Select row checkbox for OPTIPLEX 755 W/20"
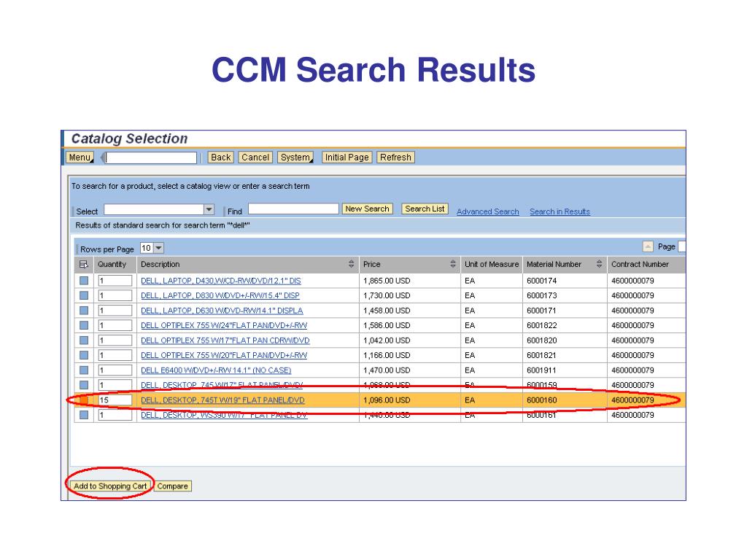This screenshot has height=560, width=747. pyautogui.click(x=84, y=355)
